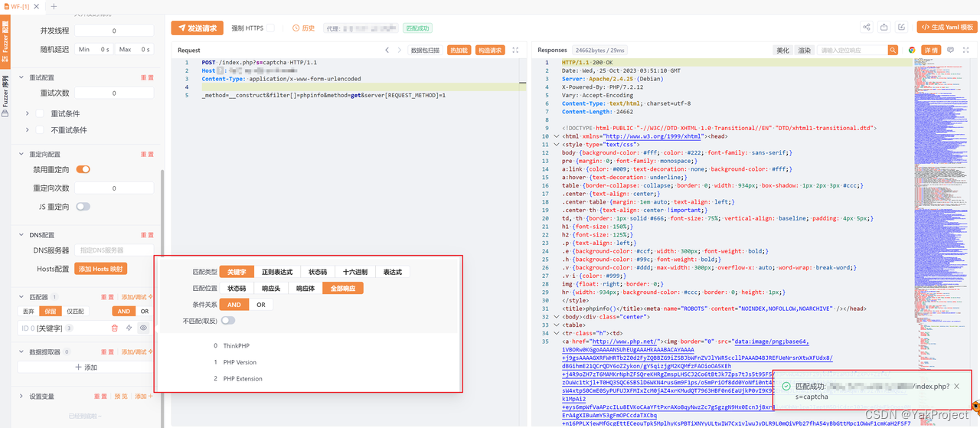Toggle the negate match switch
Screen dimensions: 980x428
[x=228, y=320]
